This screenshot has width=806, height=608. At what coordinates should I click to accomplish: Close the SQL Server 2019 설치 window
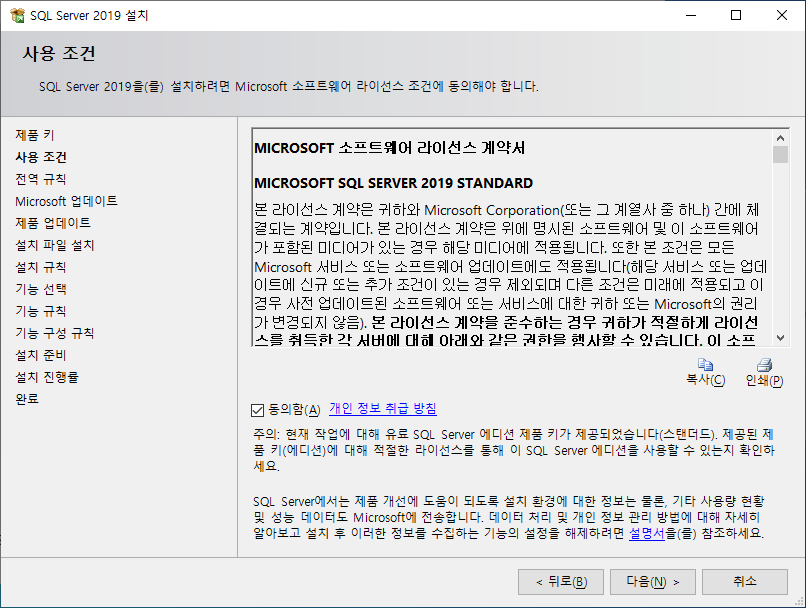tap(782, 15)
